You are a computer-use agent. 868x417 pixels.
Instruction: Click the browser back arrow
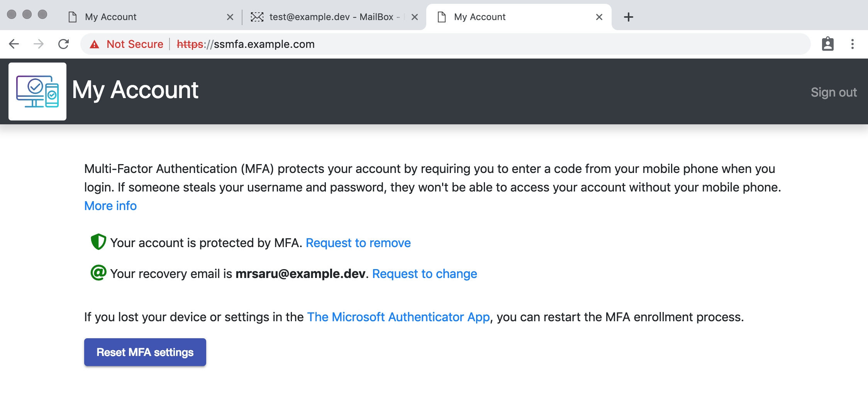pos(14,44)
